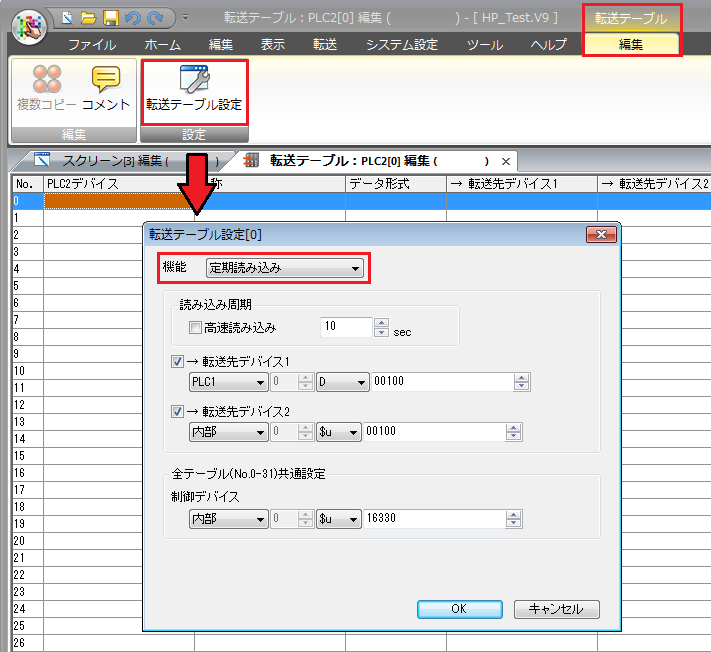
Task: Click the キャンセル button
Action: point(555,609)
